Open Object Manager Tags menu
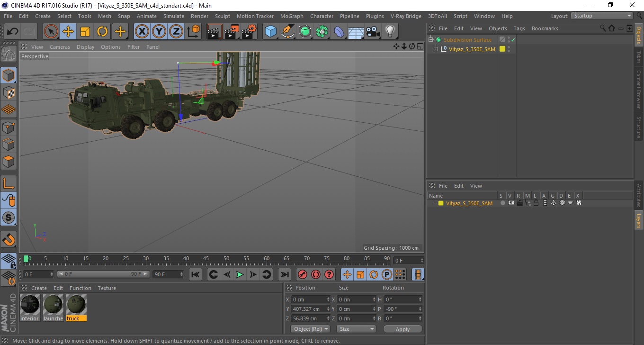The image size is (644, 345). (519, 28)
